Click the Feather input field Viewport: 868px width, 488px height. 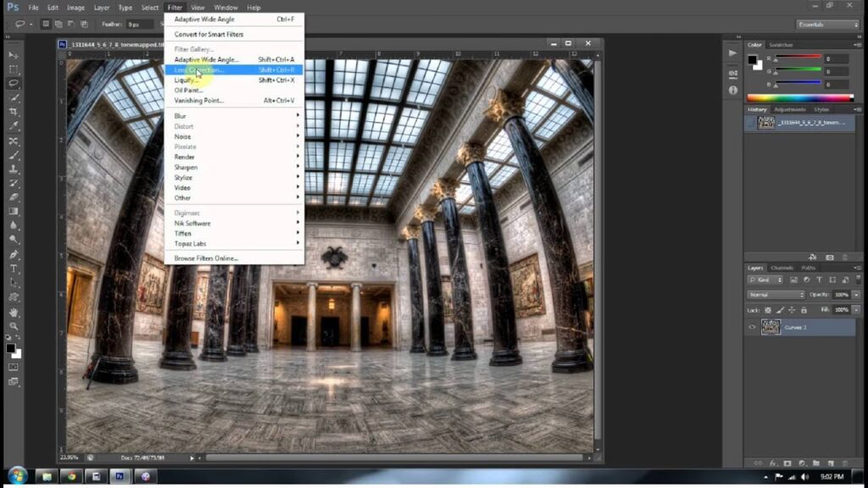coord(140,25)
